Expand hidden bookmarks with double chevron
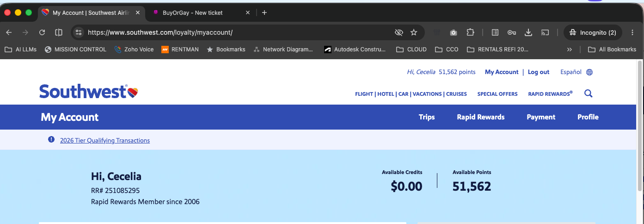 (570, 50)
